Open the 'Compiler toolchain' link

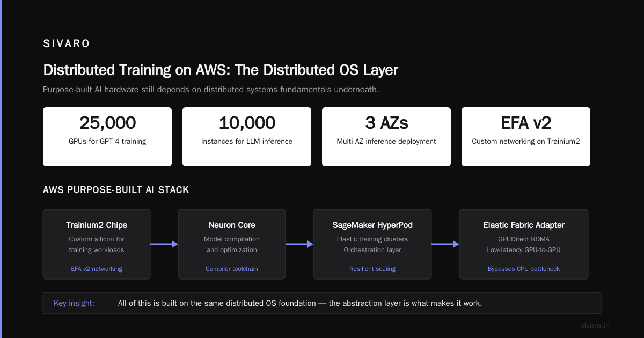232,269
